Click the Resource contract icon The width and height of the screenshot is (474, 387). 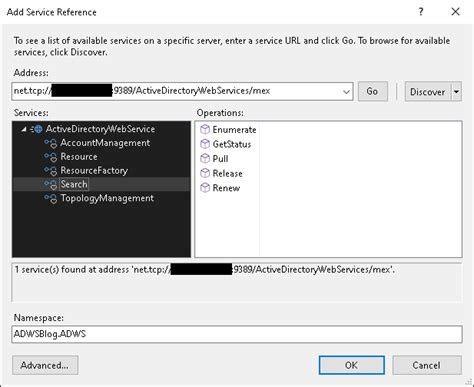[51, 157]
